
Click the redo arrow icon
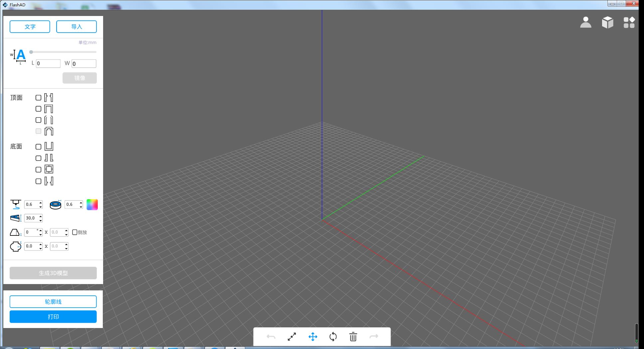coord(374,337)
